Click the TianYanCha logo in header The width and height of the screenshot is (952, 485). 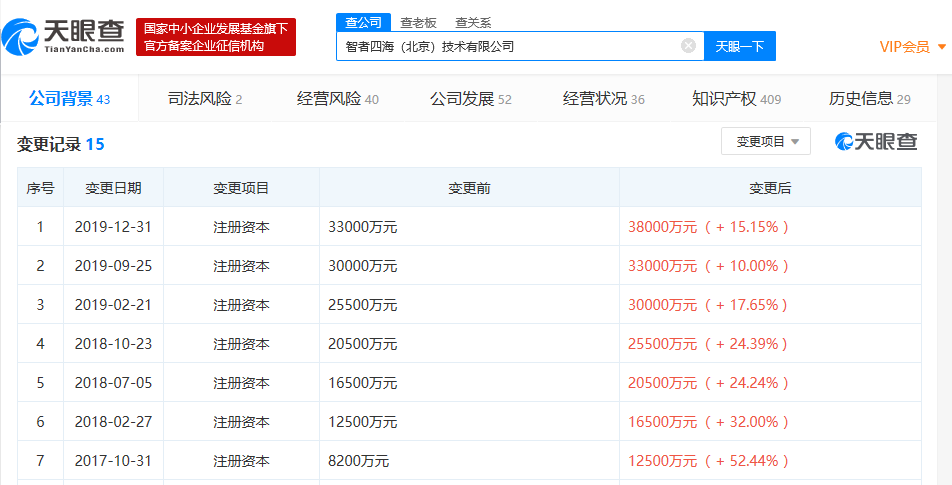[63, 37]
